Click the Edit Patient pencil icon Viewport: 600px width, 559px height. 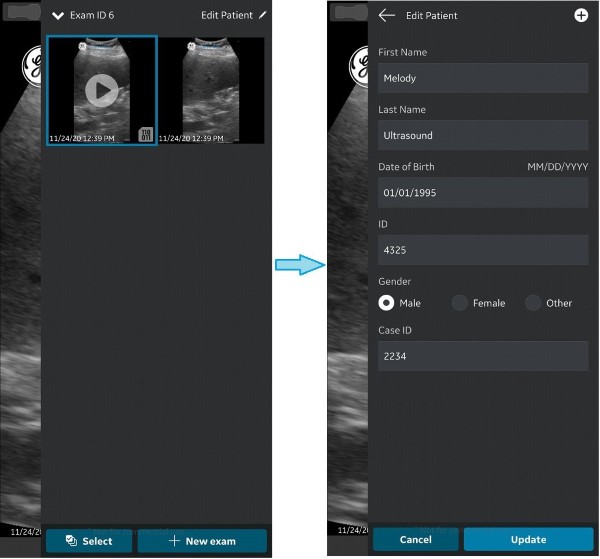tap(263, 16)
